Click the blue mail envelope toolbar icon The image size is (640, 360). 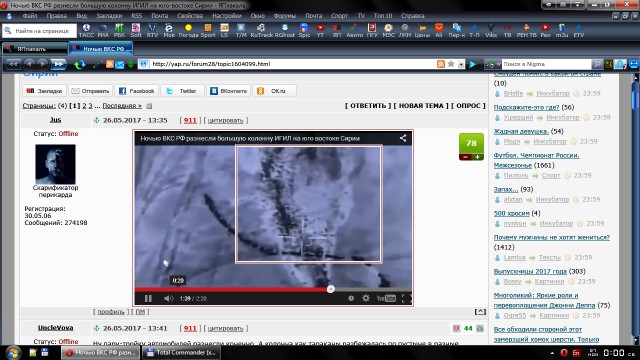click(120, 64)
